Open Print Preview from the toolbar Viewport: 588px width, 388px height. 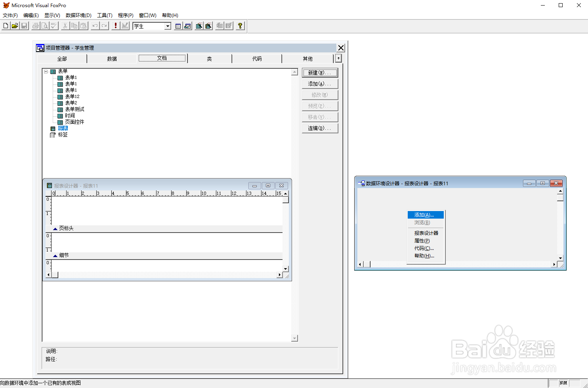[45, 26]
